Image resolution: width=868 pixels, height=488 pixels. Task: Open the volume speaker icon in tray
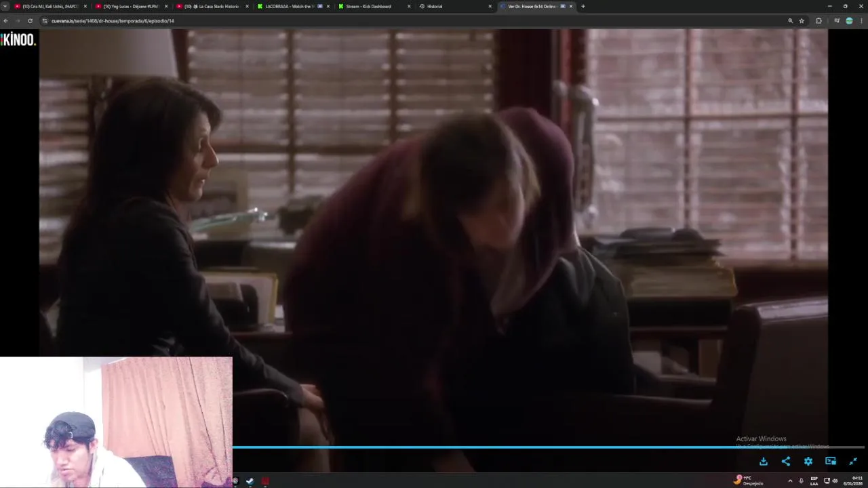835,481
